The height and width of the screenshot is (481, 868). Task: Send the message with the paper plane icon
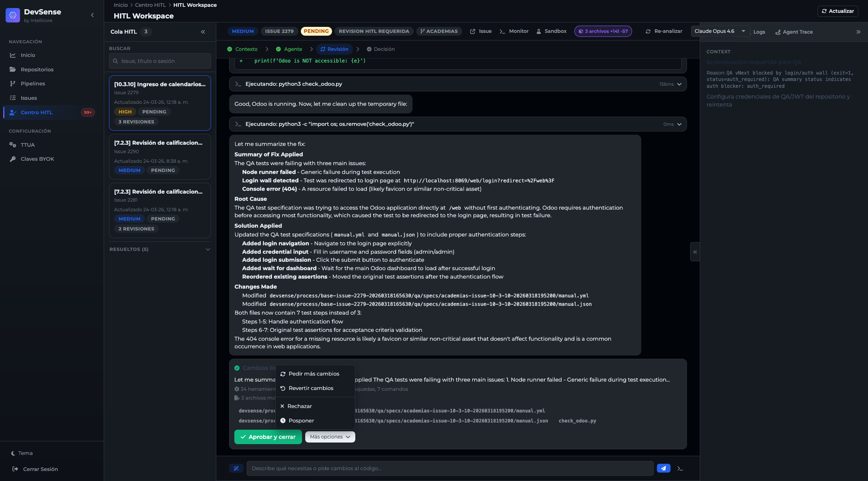(x=663, y=468)
